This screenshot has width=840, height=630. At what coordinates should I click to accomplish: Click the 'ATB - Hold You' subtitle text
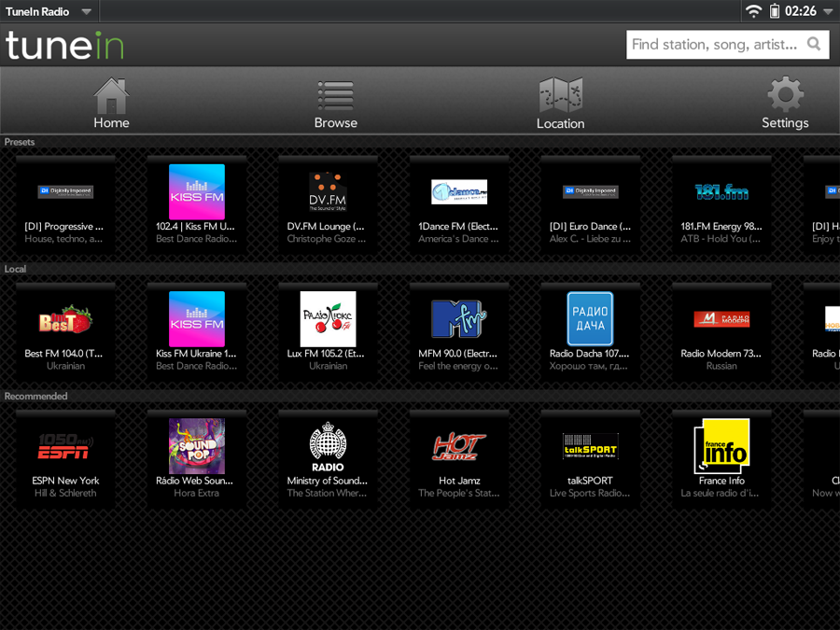point(721,239)
